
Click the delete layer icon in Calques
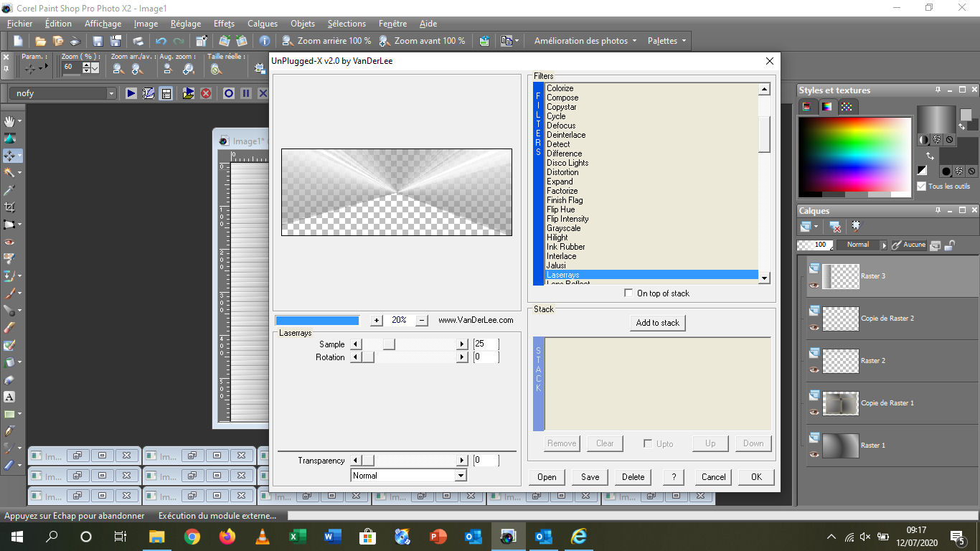(836, 227)
